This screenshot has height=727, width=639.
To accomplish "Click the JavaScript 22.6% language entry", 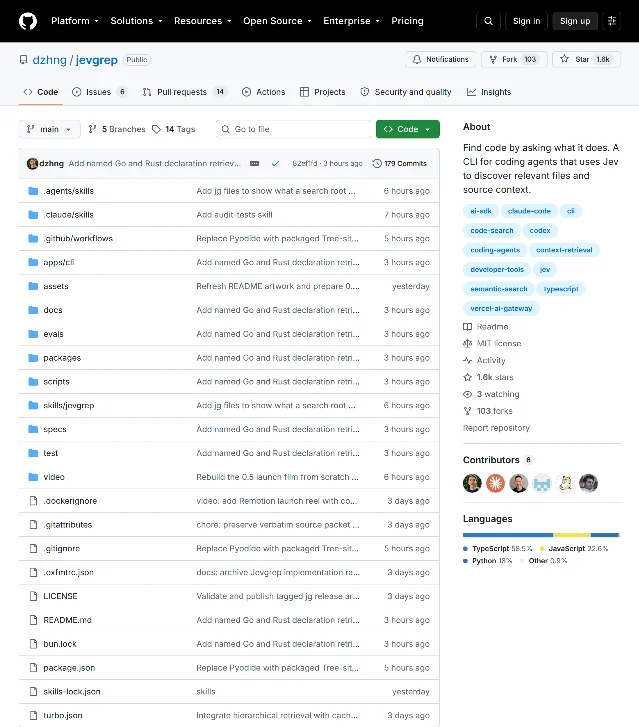I will click(x=574, y=548).
